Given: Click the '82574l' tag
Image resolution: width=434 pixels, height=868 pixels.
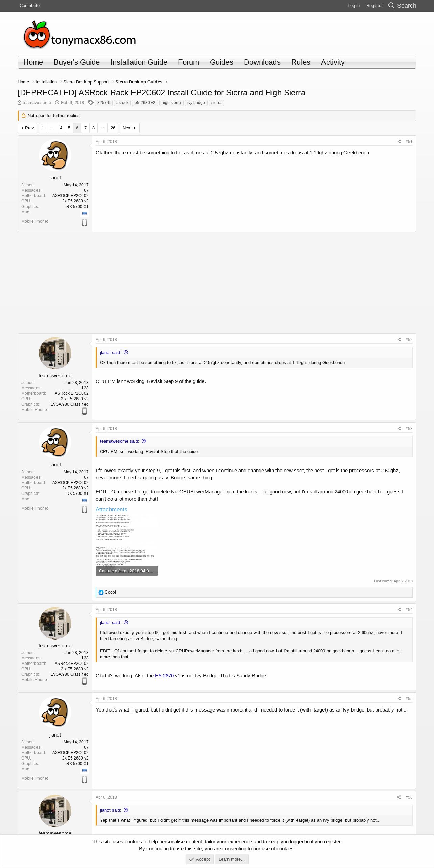Looking at the screenshot, I should [x=104, y=103].
